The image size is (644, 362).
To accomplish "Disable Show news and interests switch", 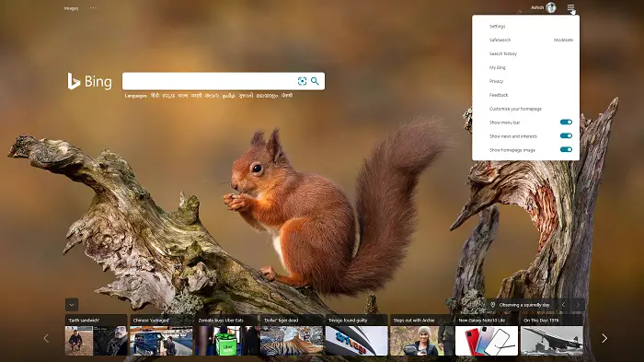I will (x=566, y=135).
